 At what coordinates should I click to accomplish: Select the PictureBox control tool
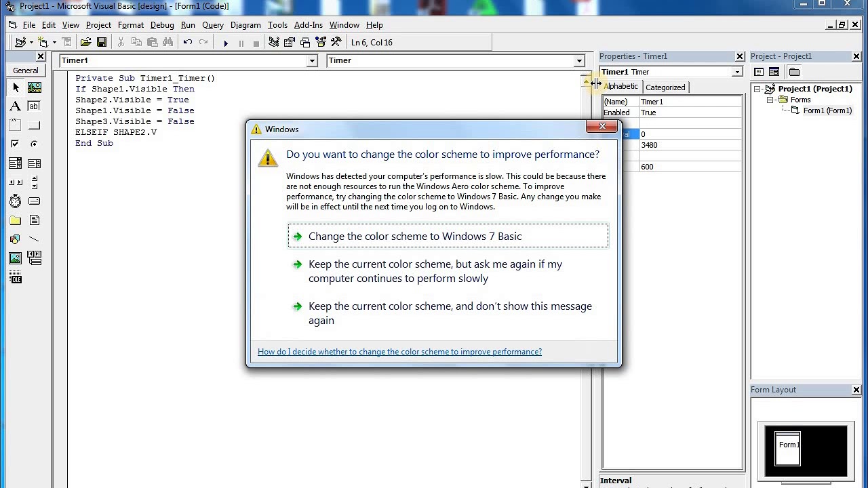pyautogui.click(x=35, y=87)
